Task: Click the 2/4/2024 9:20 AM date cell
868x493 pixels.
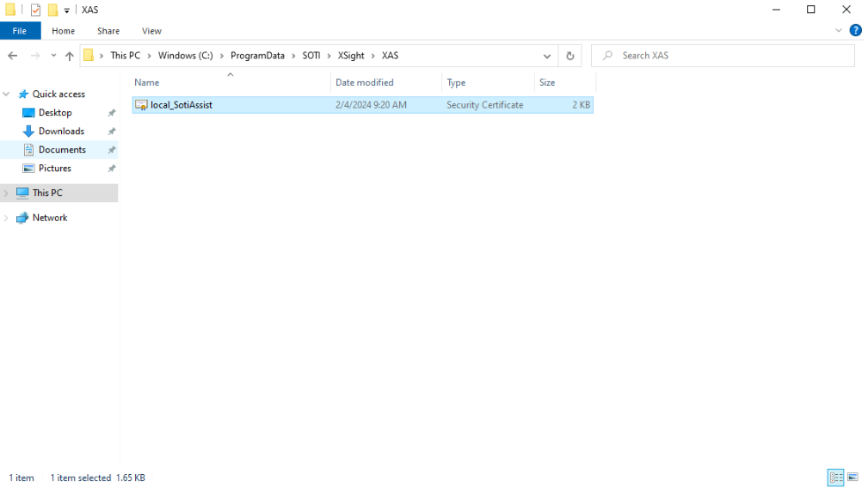Action: (371, 105)
